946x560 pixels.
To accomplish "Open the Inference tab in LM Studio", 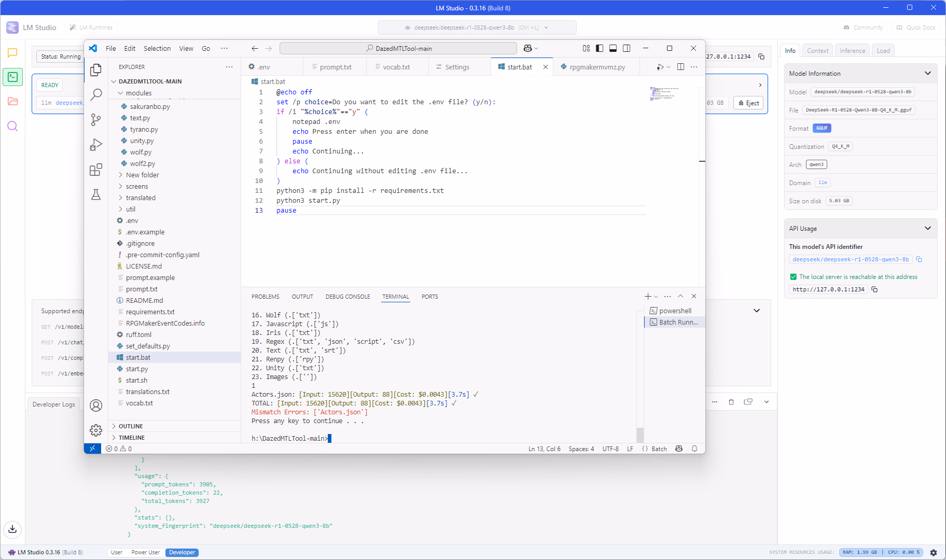I will tap(853, 50).
